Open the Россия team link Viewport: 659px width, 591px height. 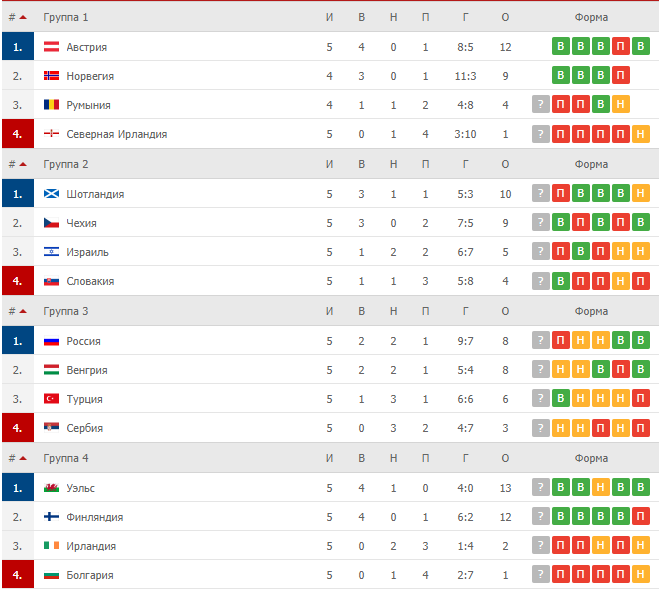pos(83,341)
